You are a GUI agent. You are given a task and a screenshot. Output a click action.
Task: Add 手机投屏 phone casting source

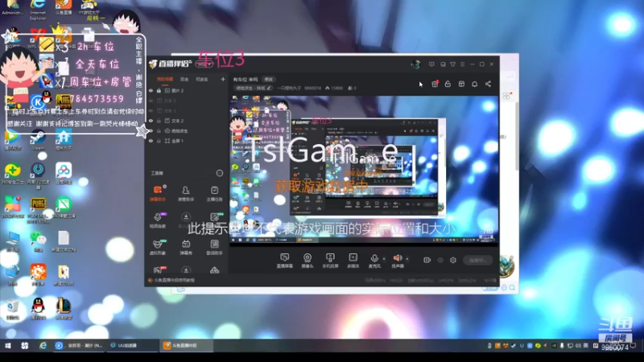coord(330,260)
